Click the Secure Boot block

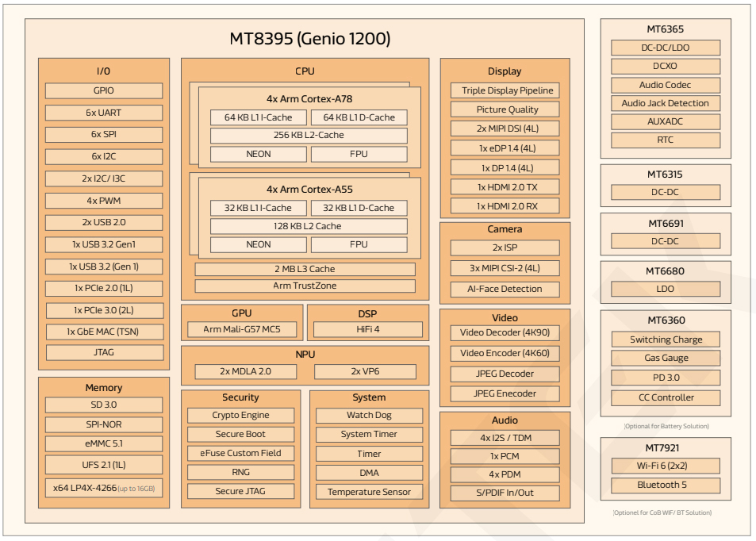tap(240, 434)
